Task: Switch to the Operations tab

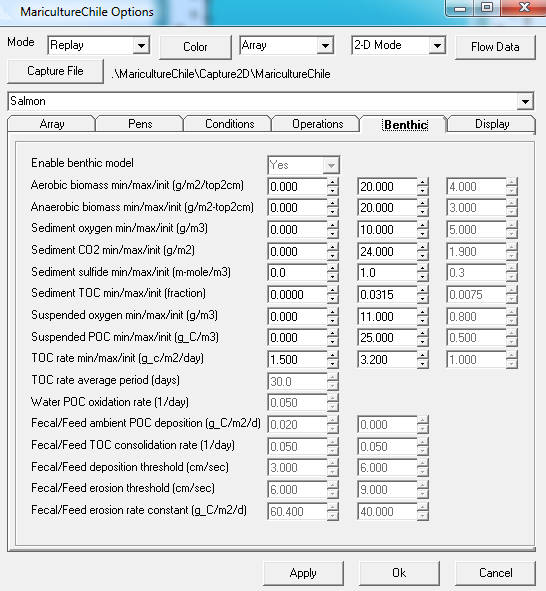Action: tap(318, 124)
